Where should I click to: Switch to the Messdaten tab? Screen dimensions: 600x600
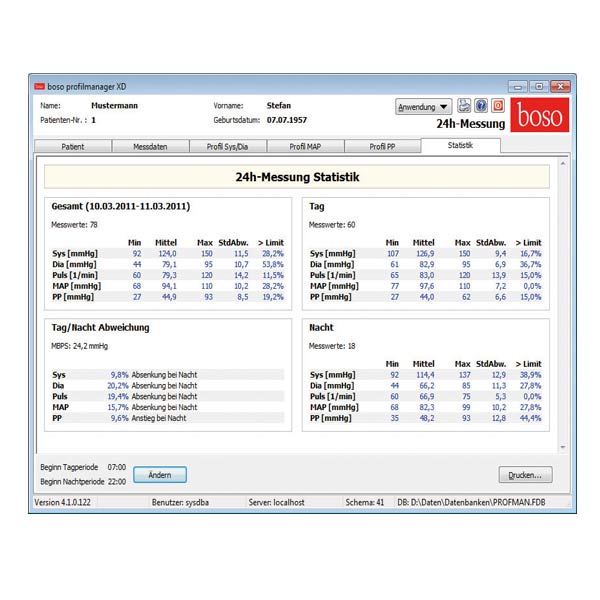click(150, 147)
